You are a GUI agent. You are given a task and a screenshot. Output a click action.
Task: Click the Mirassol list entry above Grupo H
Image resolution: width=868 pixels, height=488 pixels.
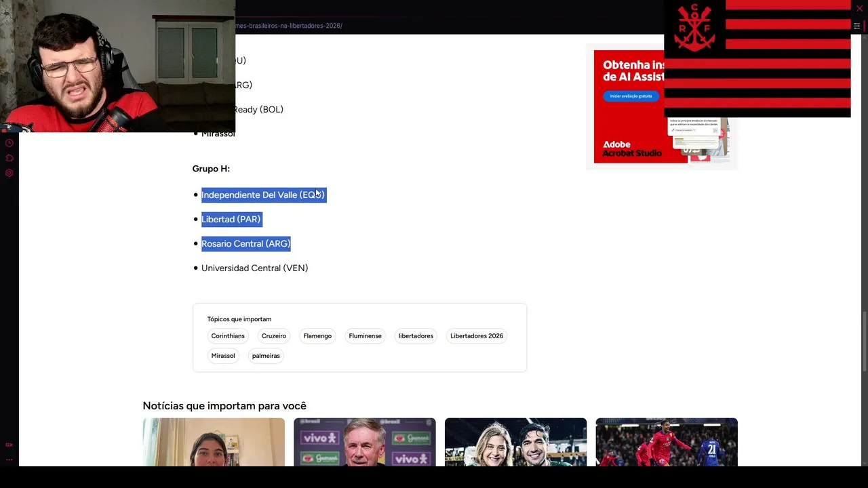pos(218,134)
